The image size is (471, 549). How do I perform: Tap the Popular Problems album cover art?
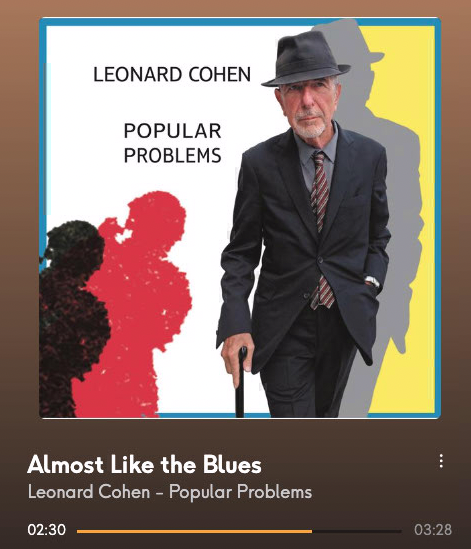(x=240, y=218)
